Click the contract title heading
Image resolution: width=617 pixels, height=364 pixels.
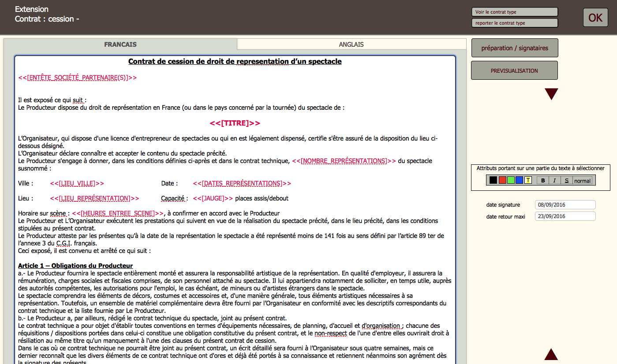[x=235, y=61]
